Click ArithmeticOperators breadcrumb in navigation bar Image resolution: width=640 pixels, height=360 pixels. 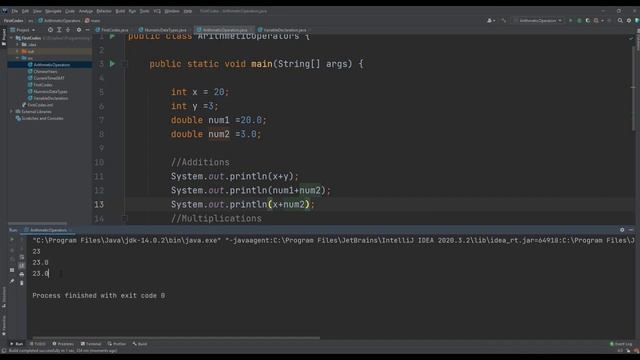(x=59, y=20)
